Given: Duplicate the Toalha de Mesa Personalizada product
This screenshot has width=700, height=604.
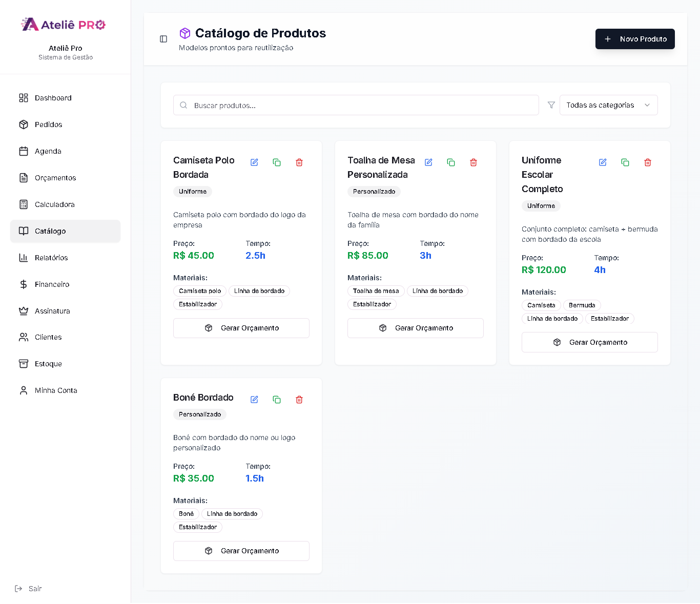Looking at the screenshot, I should [x=451, y=162].
